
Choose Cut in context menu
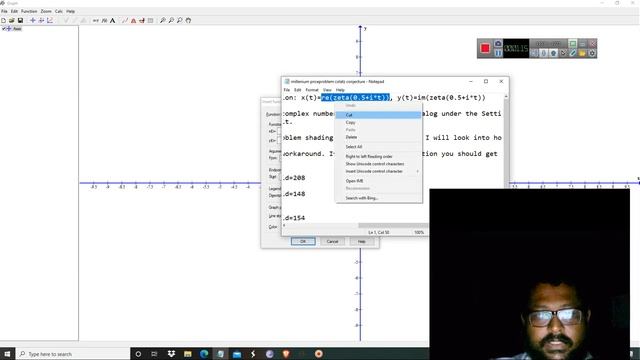tap(378, 115)
